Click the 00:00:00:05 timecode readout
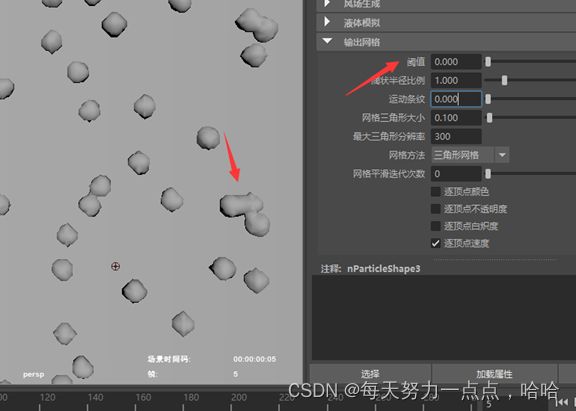576x411 pixels. pyautogui.click(x=254, y=359)
